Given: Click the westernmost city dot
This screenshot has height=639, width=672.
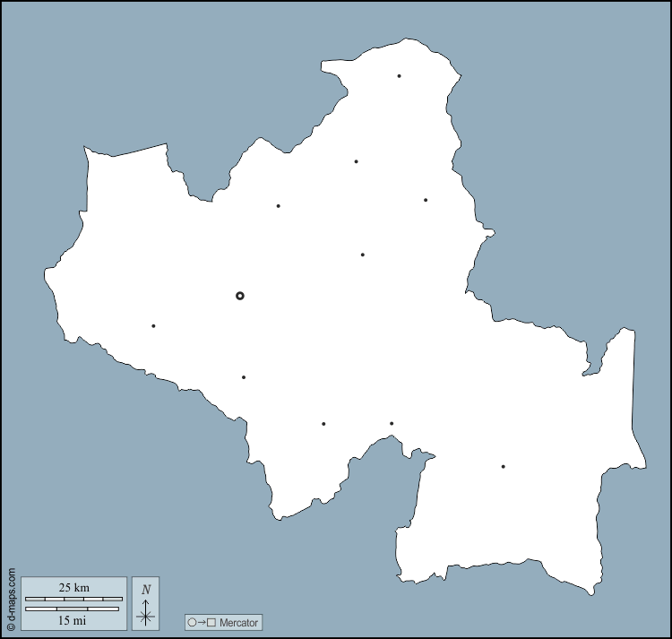Looking at the screenshot, I should point(153,325).
